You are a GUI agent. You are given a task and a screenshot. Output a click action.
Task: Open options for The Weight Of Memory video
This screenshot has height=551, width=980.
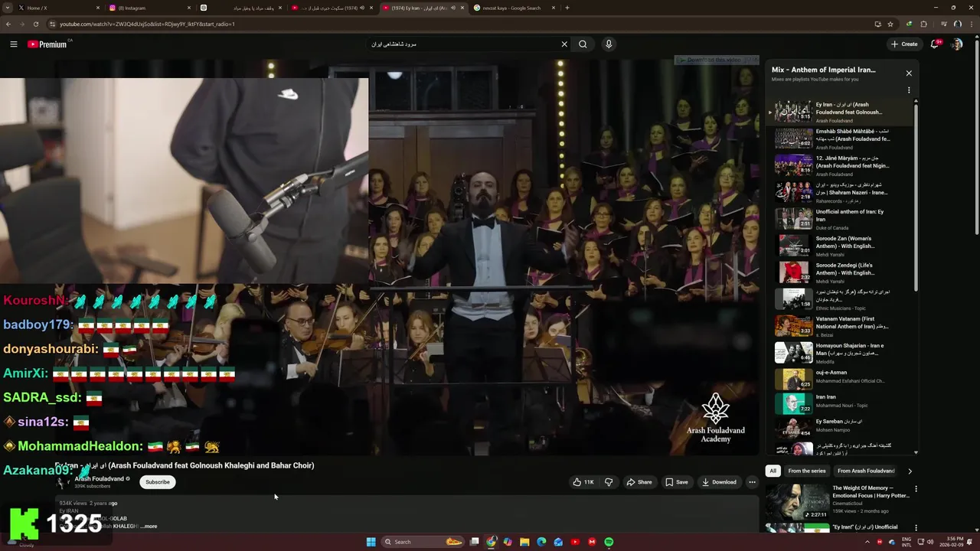coord(916,488)
